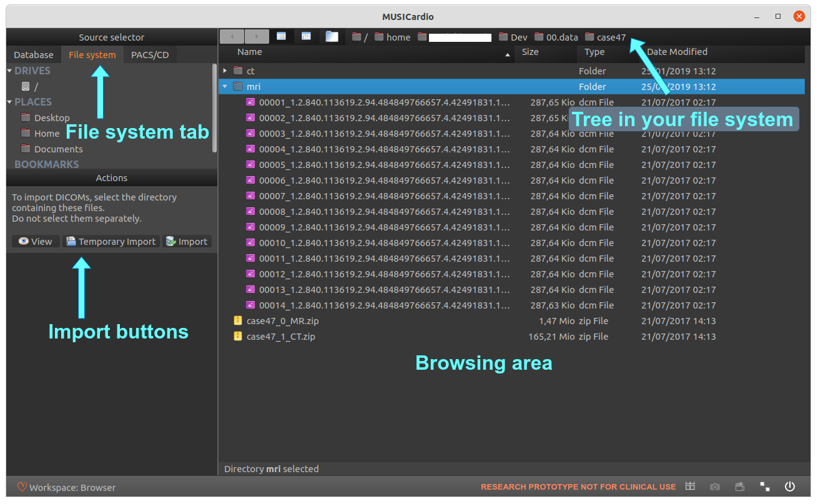Click the BOOKMARKS section header

47,164
